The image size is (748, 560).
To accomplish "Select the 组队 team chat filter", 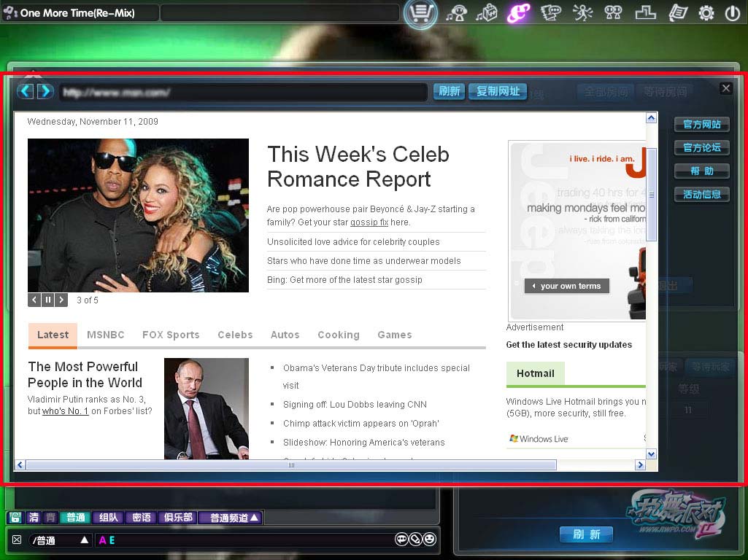I will (108, 517).
